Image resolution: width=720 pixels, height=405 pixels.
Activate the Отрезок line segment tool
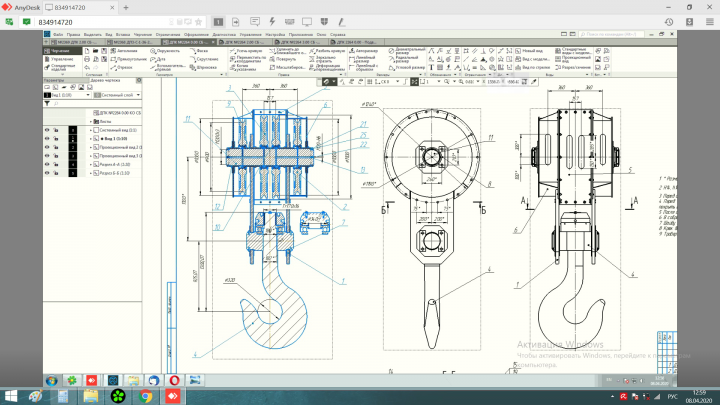point(122,68)
